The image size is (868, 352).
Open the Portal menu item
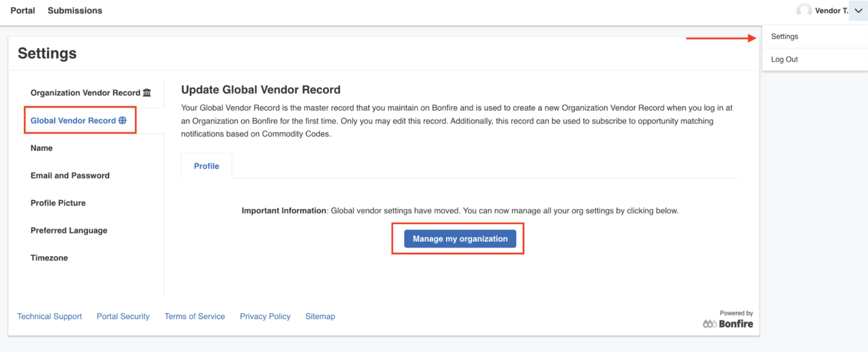(x=23, y=10)
